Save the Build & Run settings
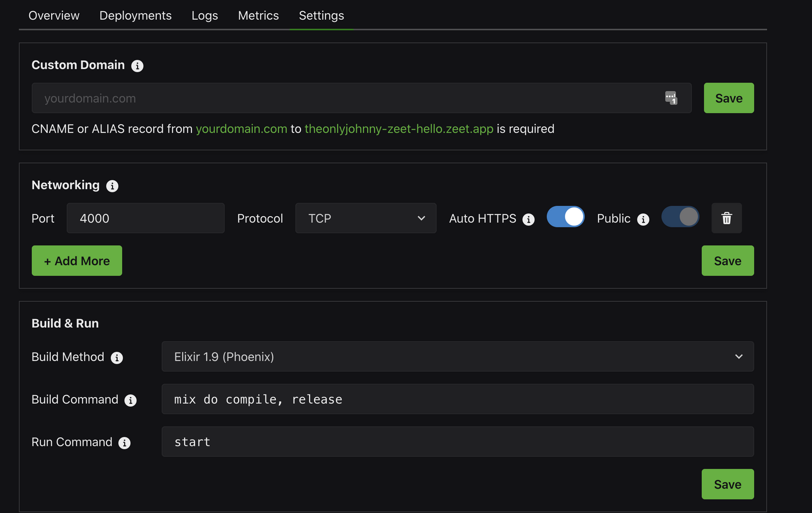This screenshot has width=812, height=513. click(x=727, y=484)
